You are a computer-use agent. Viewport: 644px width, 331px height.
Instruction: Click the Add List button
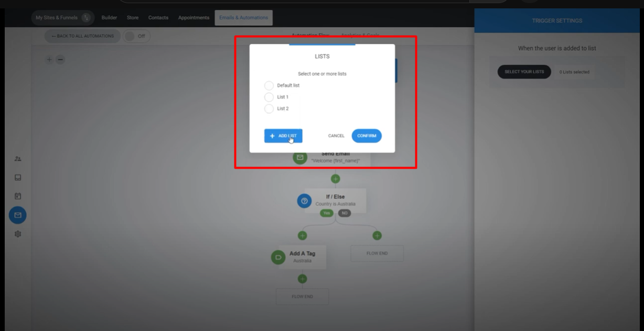283,136
